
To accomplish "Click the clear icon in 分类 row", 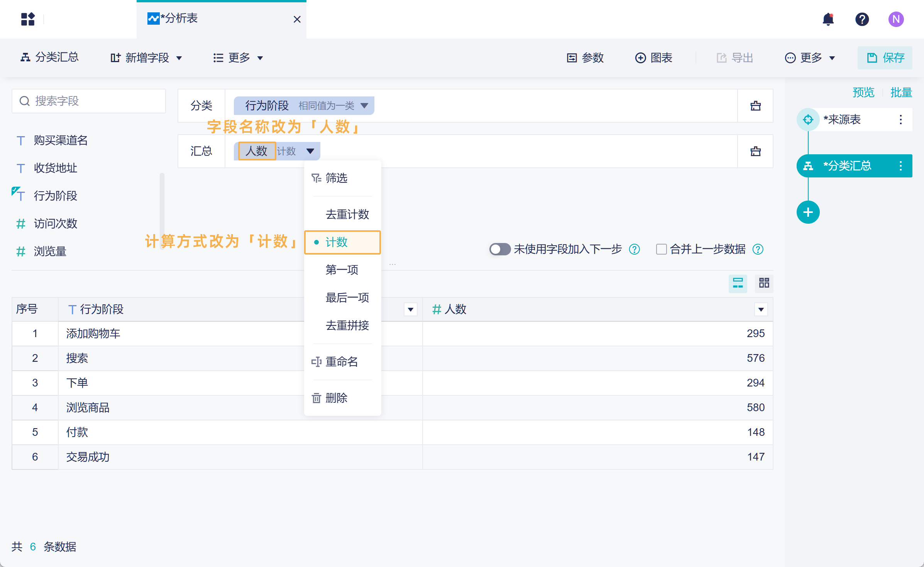I will point(755,106).
